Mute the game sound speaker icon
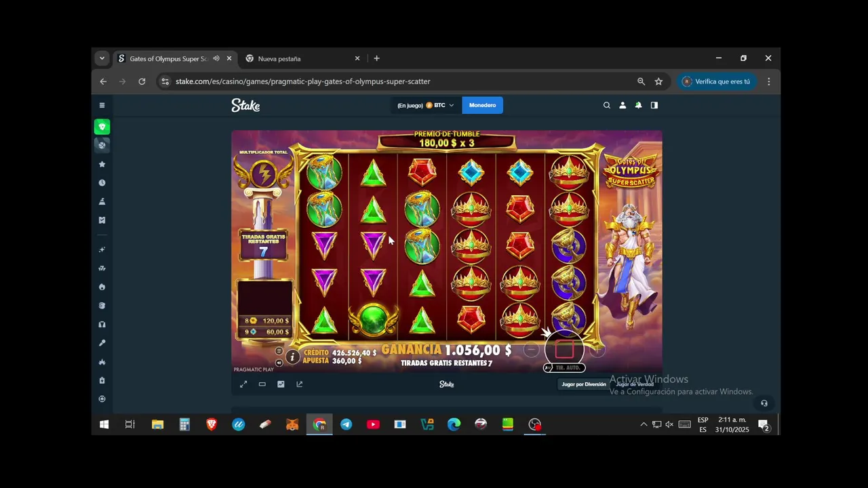 pos(279,363)
